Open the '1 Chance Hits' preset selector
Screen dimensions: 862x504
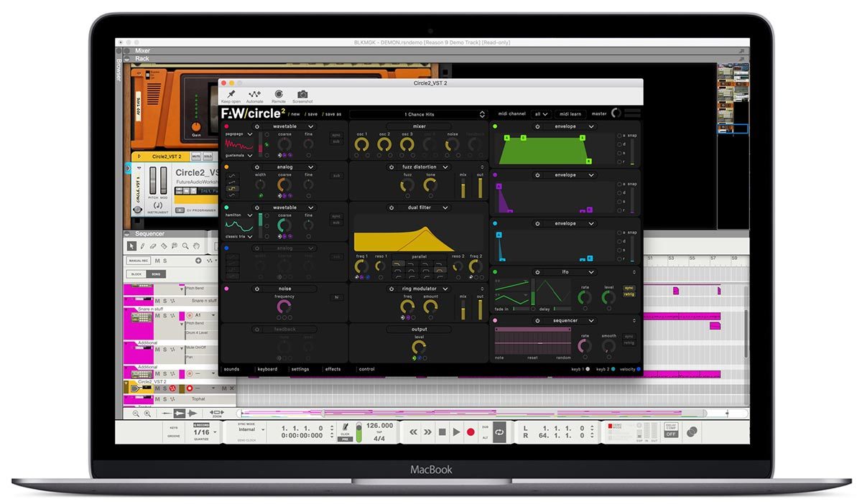point(419,114)
